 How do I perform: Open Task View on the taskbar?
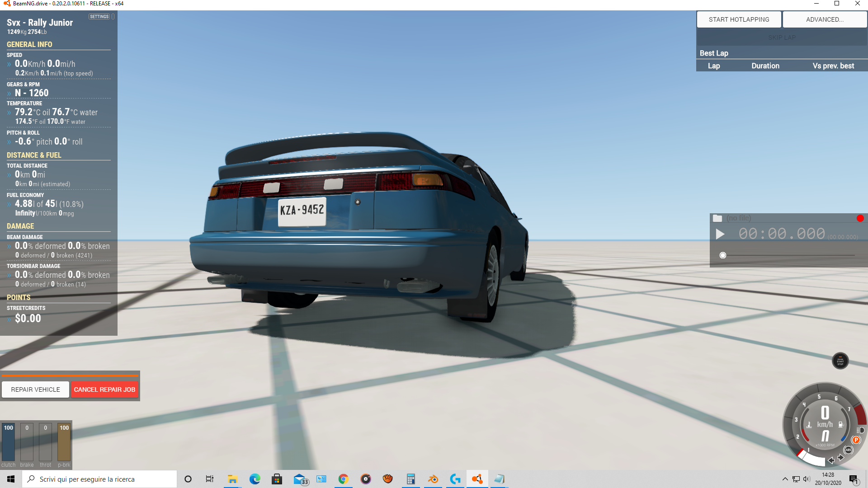pos(210,479)
